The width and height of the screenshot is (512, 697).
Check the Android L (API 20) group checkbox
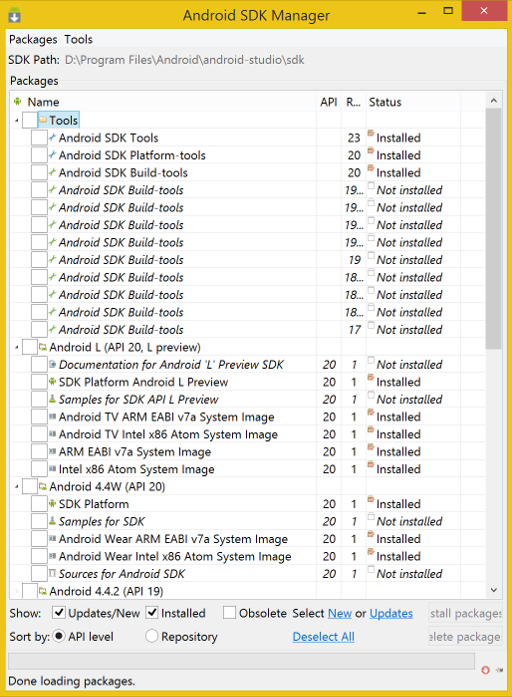coord(30,347)
